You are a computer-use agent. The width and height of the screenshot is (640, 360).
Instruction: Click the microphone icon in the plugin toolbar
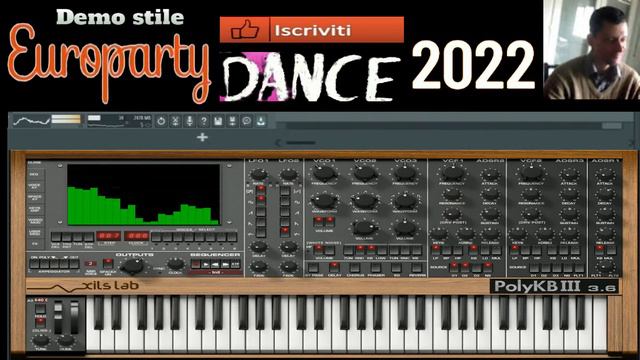[x=189, y=121]
